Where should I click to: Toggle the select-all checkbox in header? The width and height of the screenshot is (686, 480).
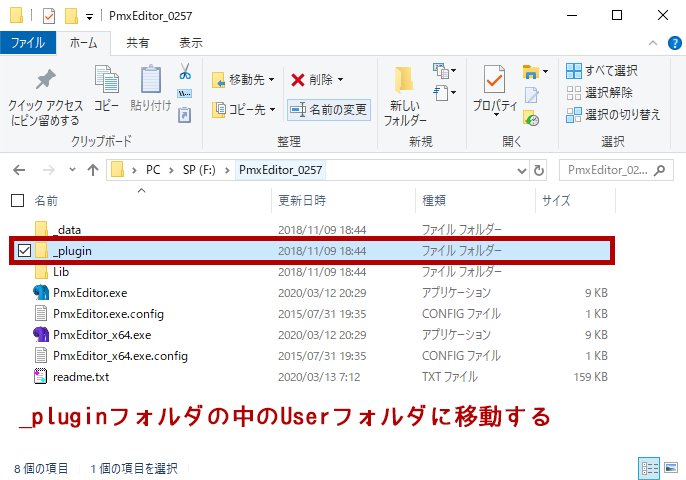17,201
